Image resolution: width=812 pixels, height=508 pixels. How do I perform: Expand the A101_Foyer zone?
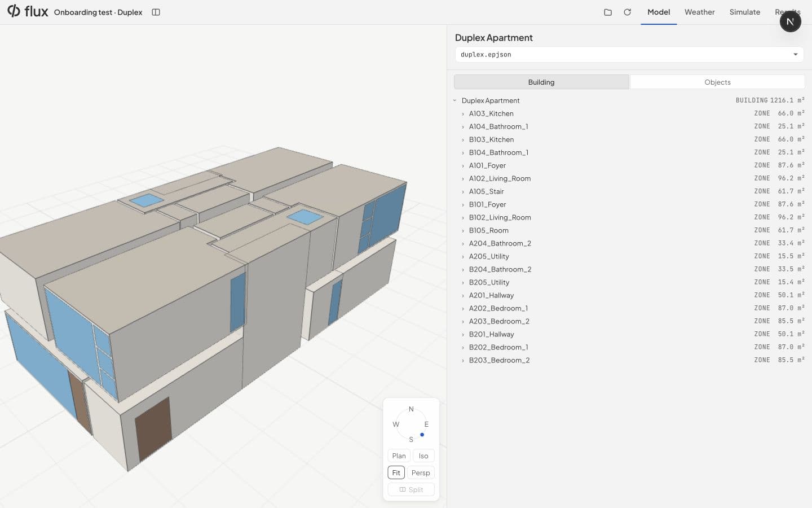[463, 165]
